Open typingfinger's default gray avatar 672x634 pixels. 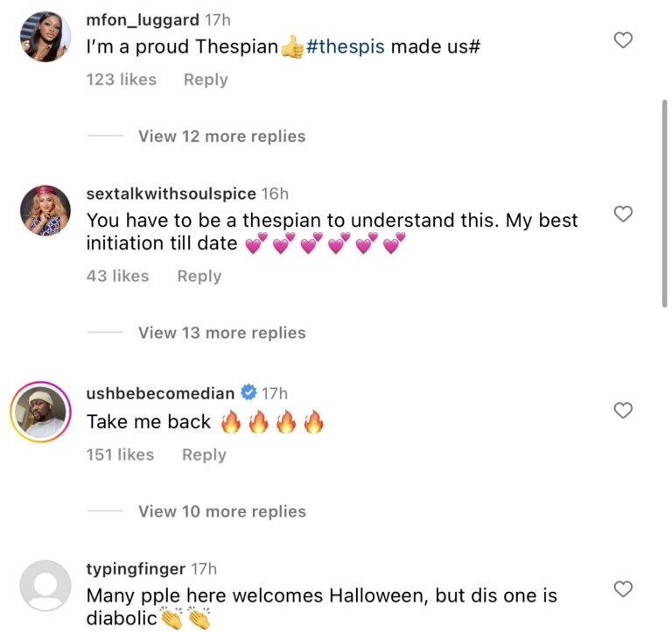[x=45, y=586]
